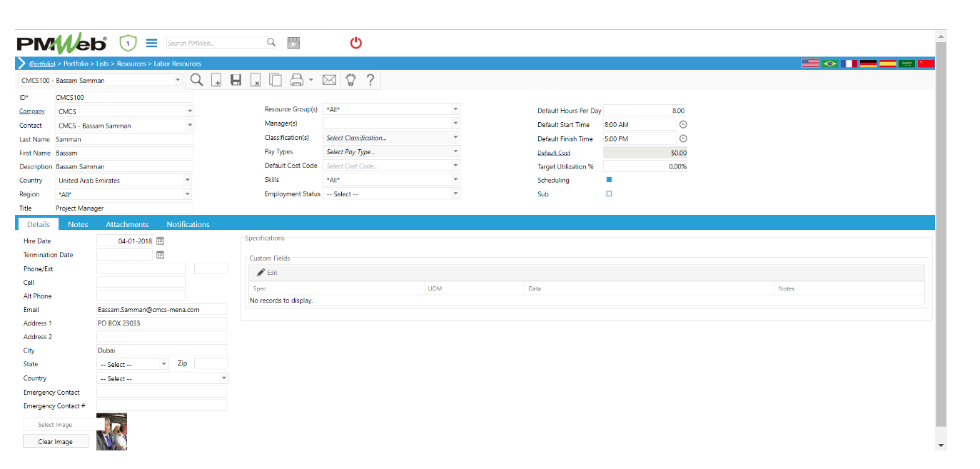Switch language using Spanish flag

click(x=887, y=64)
